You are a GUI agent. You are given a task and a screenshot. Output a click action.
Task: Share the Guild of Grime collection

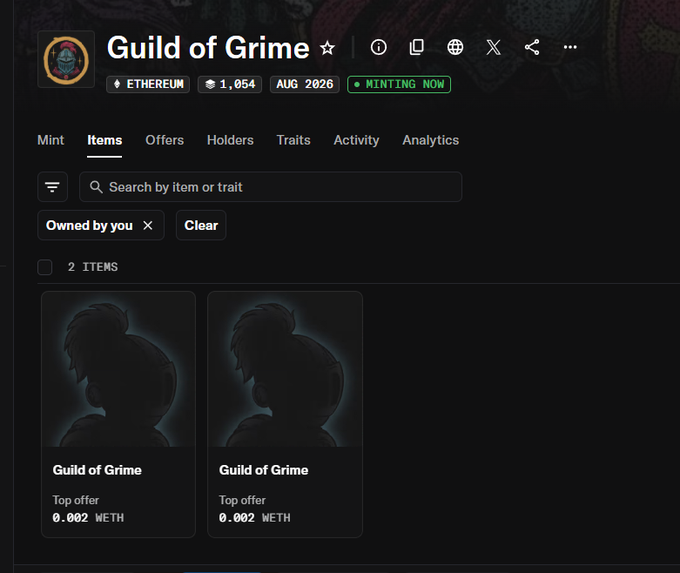[532, 47]
